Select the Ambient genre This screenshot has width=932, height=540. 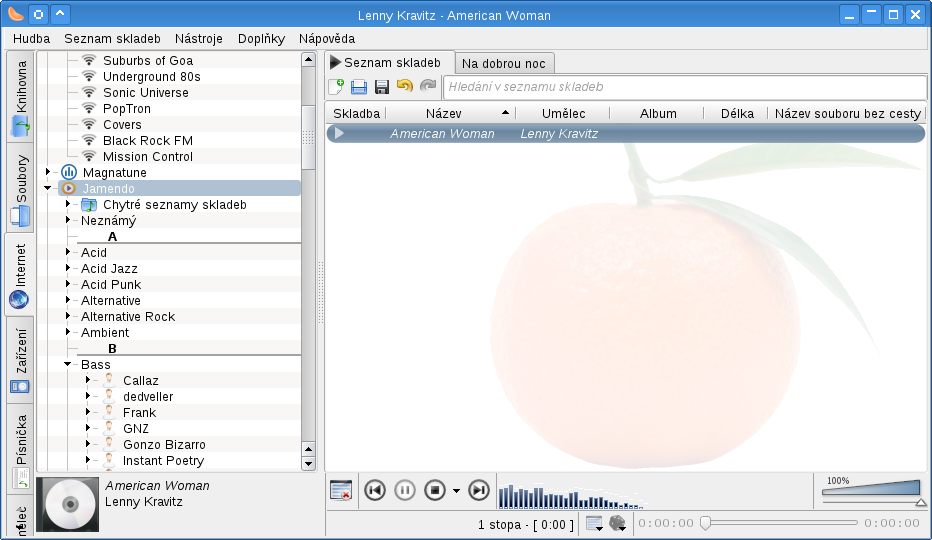(x=105, y=333)
